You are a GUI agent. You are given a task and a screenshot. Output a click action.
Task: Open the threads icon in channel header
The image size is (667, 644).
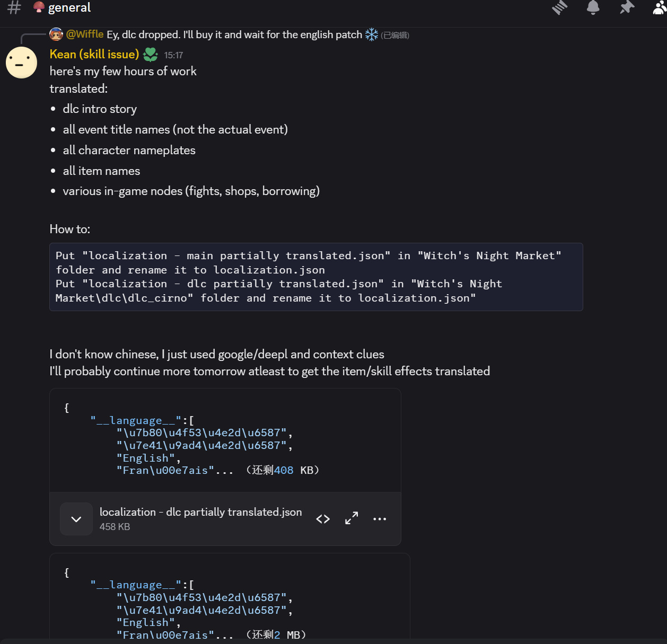tap(560, 8)
